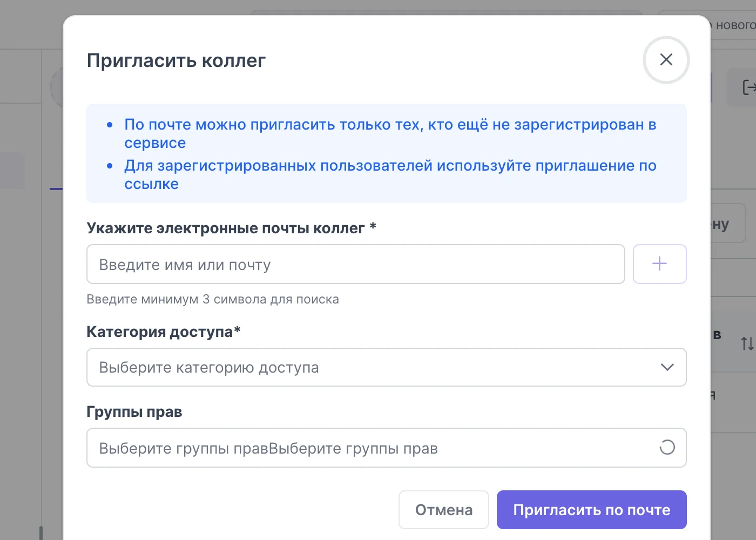
Task: Click the Введите минимум 3 символа hint text
Action: [x=213, y=299]
